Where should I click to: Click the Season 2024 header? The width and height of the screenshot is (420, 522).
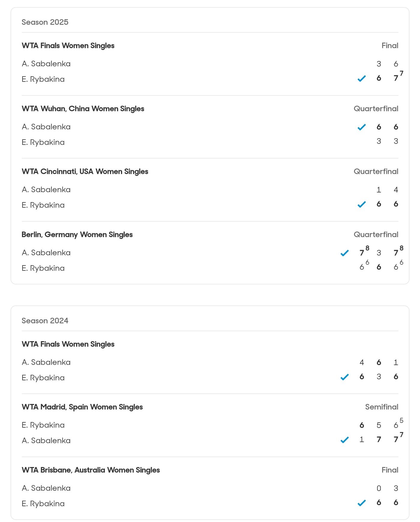(x=45, y=321)
